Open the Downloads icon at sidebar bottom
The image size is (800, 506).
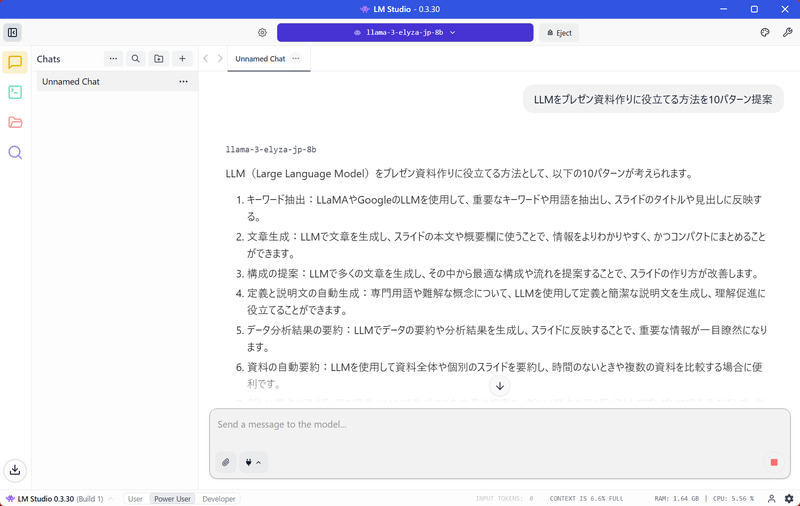coord(15,470)
